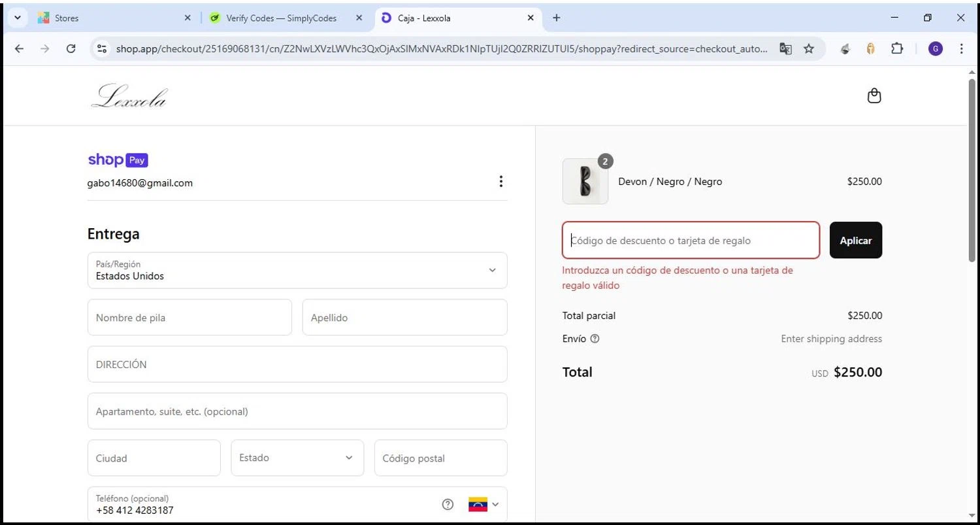
Task: Click the Ciudad field
Action: [x=154, y=458]
